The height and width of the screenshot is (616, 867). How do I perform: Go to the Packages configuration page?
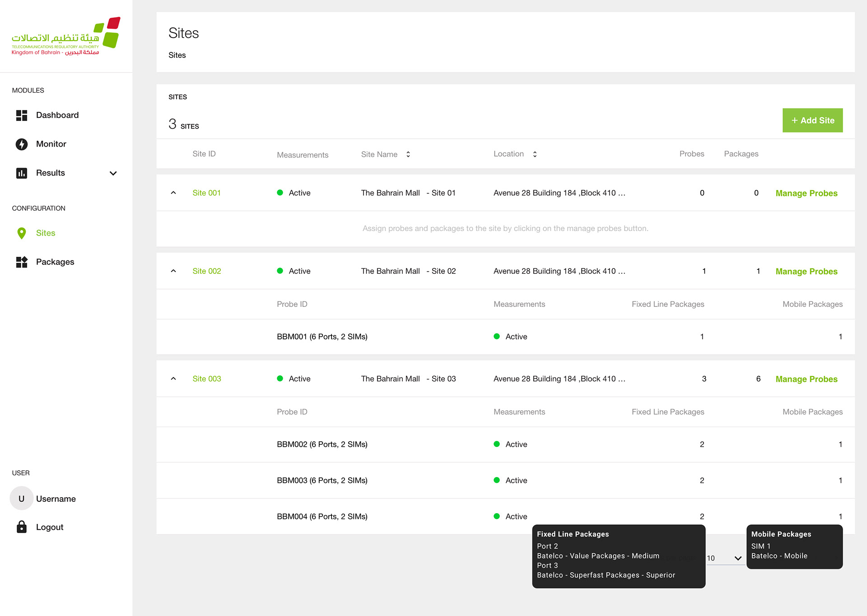(55, 262)
